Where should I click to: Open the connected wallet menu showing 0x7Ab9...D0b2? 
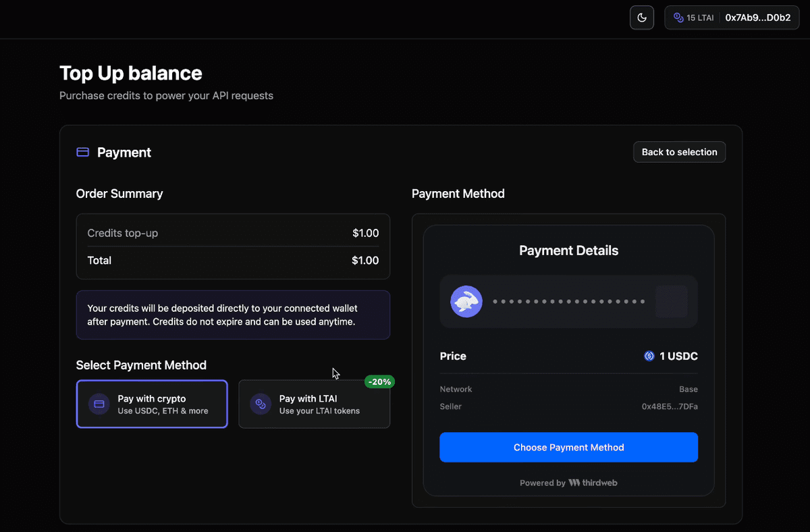coord(759,18)
